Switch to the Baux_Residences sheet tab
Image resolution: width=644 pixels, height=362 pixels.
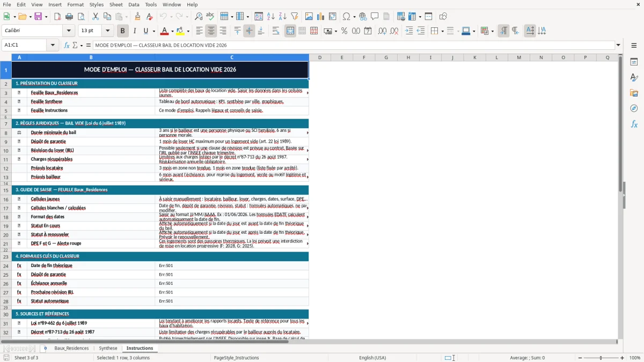(x=71, y=348)
